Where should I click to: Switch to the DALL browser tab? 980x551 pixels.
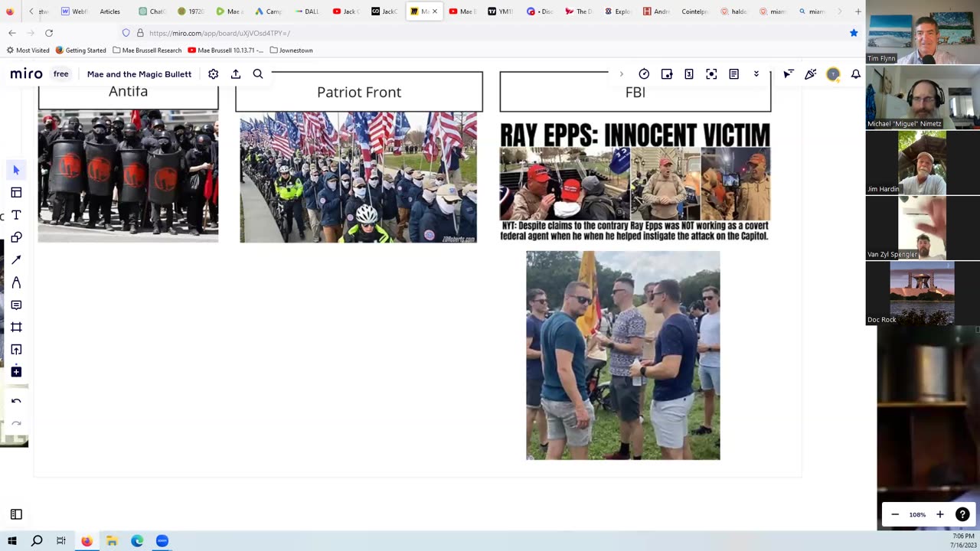[308, 11]
